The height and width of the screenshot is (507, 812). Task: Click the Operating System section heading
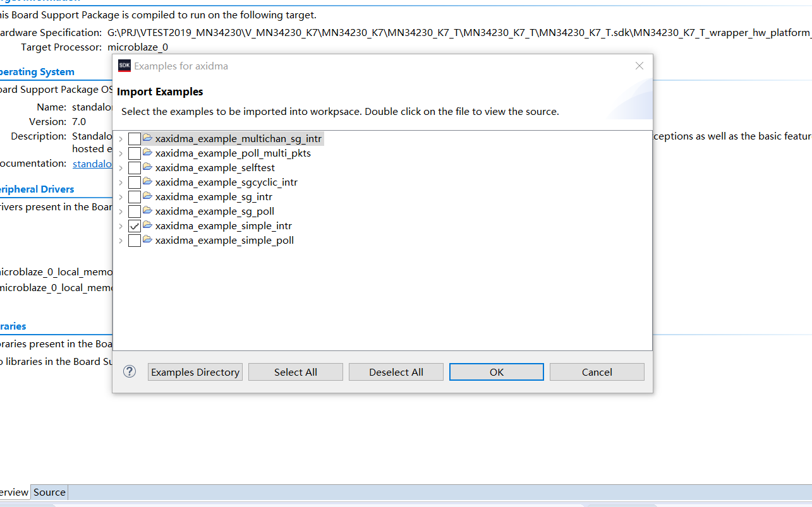(x=37, y=72)
